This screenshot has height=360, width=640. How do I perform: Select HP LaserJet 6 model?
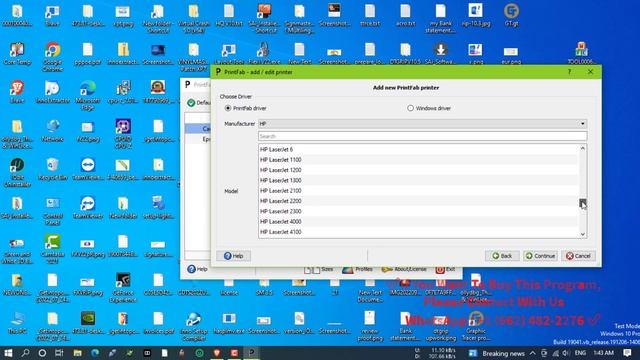(x=418, y=149)
